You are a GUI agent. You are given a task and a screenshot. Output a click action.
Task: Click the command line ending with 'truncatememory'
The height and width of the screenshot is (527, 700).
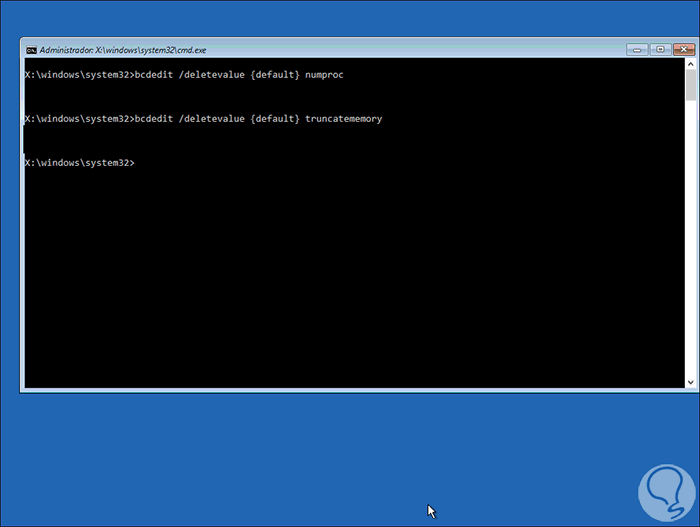(x=204, y=119)
